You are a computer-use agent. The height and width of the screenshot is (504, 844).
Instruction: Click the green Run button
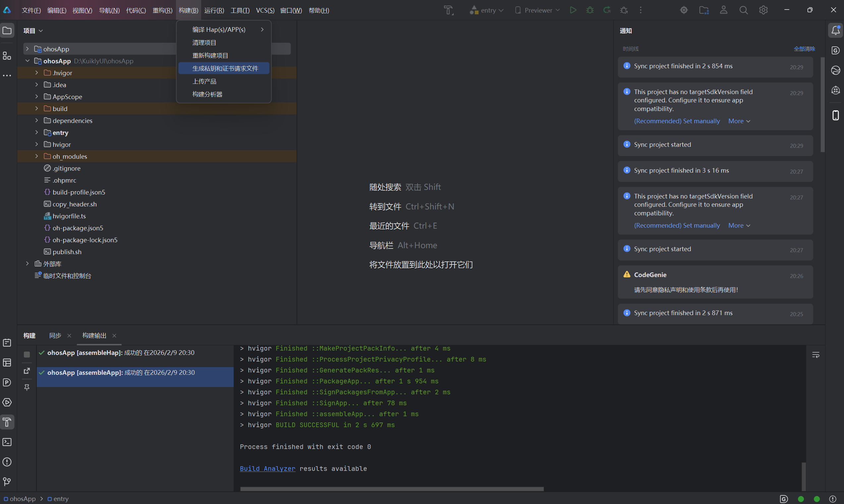click(573, 10)
